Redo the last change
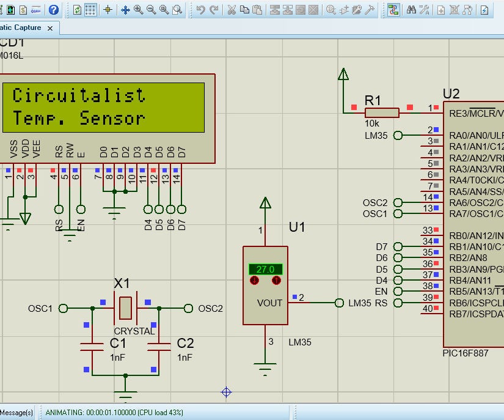 point(213,9)
